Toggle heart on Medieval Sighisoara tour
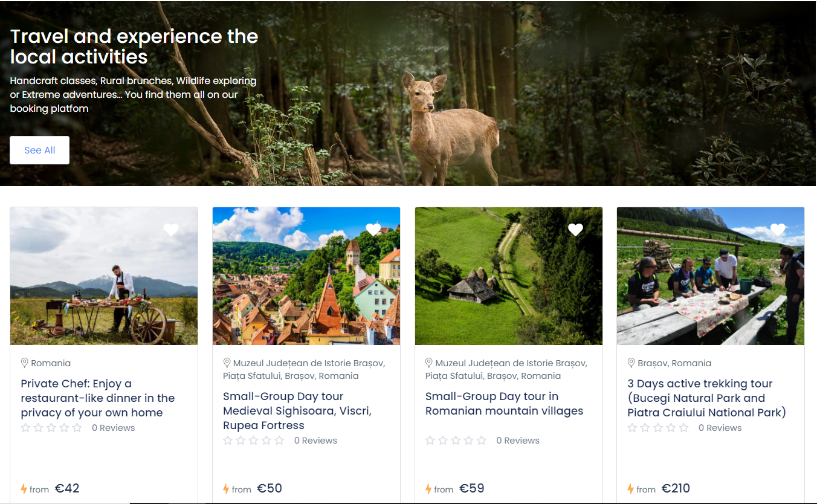The width and height of the screenshot is (817, 504). point(373,230)
